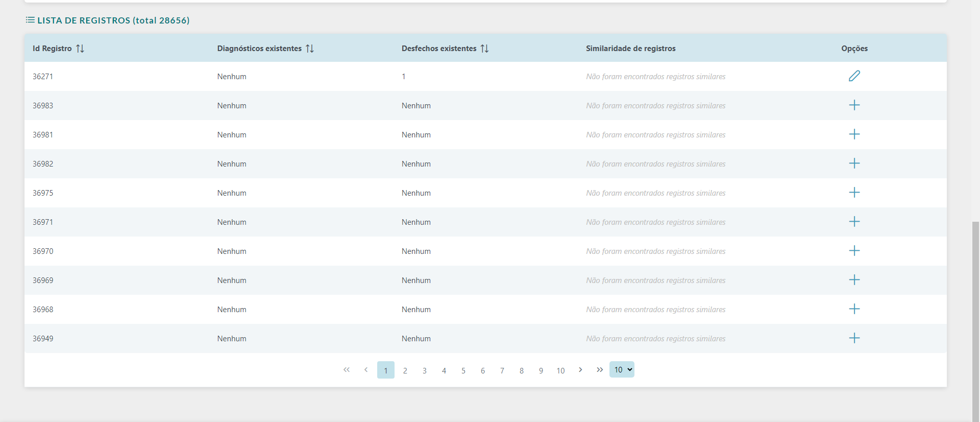Screen dimensions: 980x422
Task: Go to page 10 in the pagination bar
Action: coord(560,370)
